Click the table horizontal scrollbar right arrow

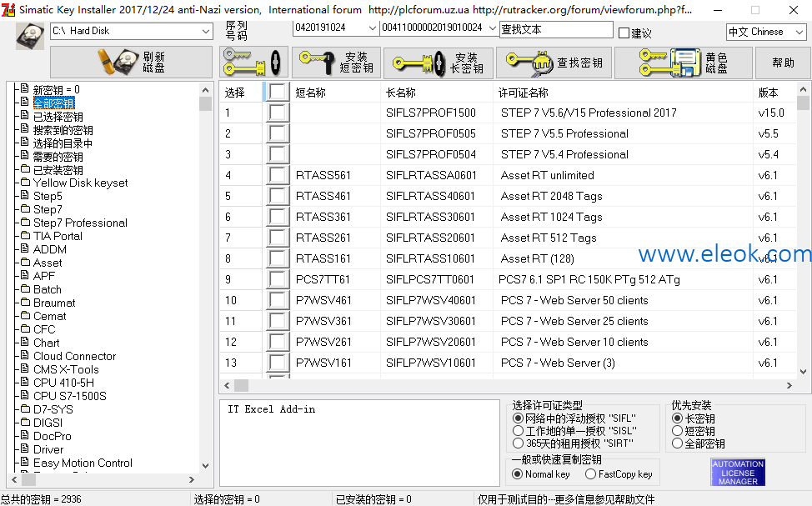(789, 385)
